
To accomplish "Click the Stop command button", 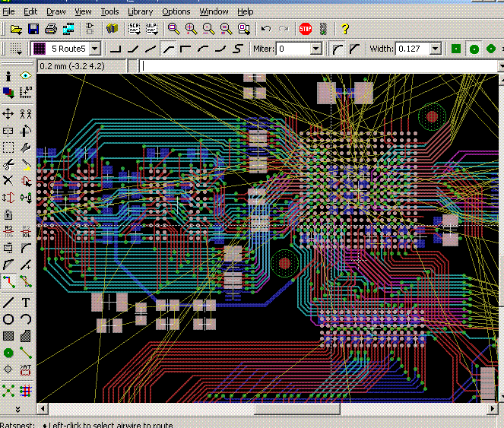I will point(306,29).
